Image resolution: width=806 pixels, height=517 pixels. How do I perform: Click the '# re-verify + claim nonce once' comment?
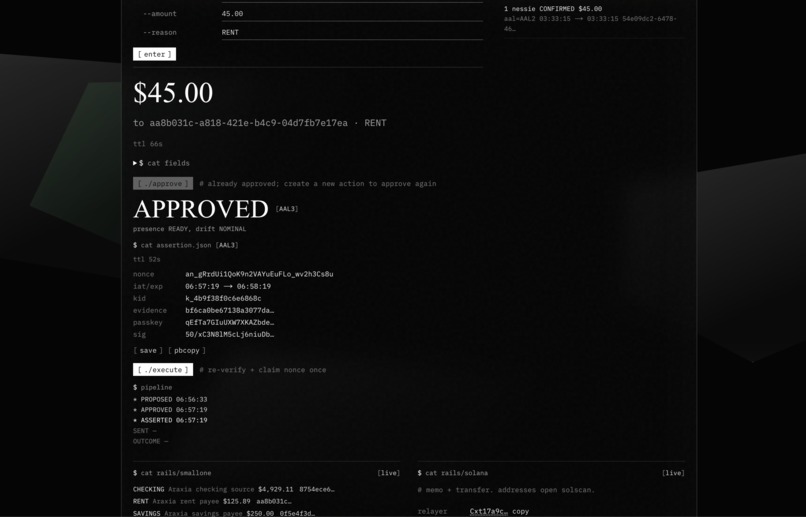[263, 370]
